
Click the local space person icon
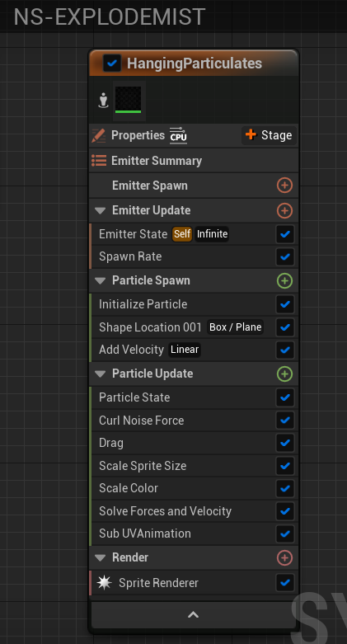pyautogui.click(x=104, y=101)
